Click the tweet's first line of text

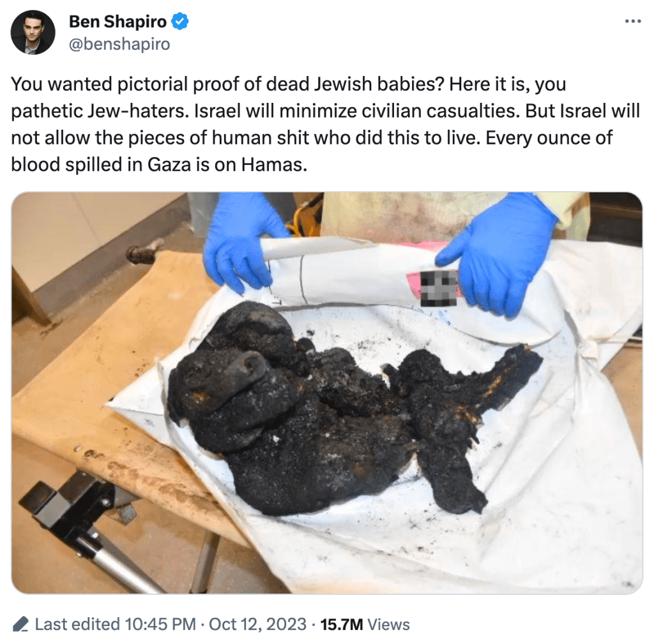pyautogui.click(x=288, y=84)
